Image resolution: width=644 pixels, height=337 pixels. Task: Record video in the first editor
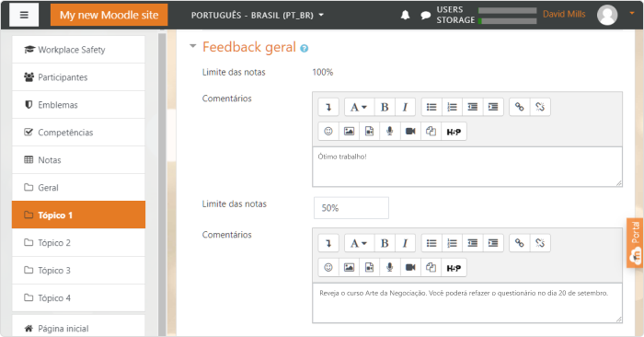(x=410, y=132)
